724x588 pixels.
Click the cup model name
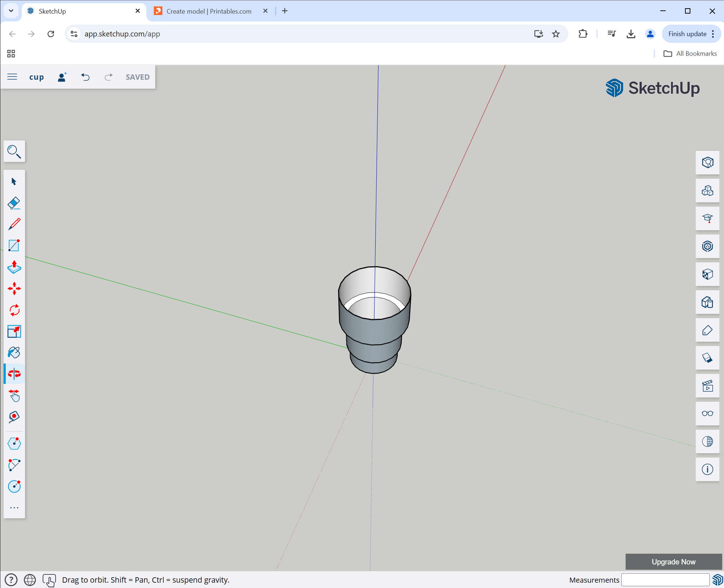36,77
